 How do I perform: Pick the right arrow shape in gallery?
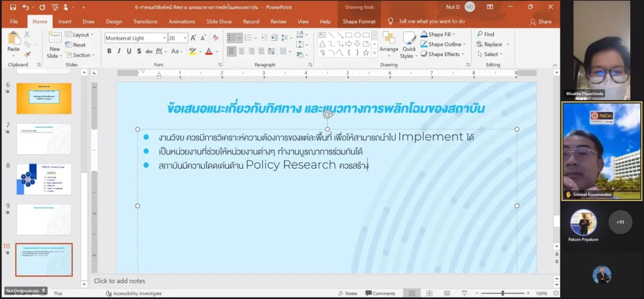point(348,43)
